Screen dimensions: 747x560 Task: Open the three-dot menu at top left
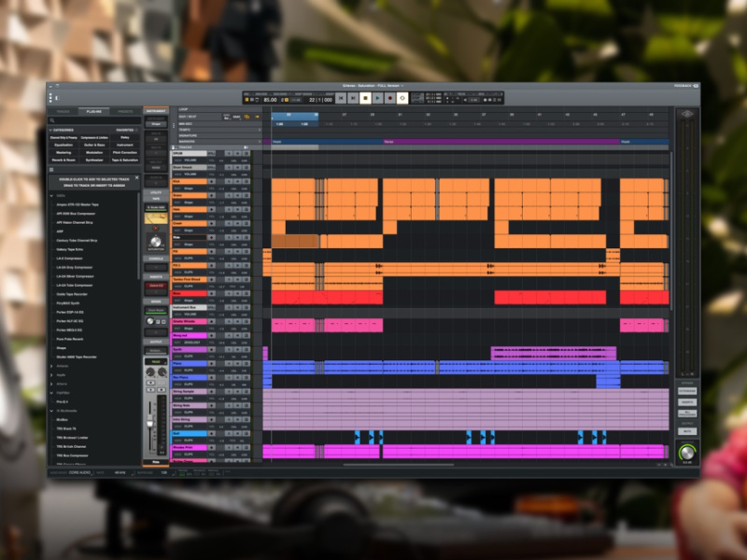50,98
